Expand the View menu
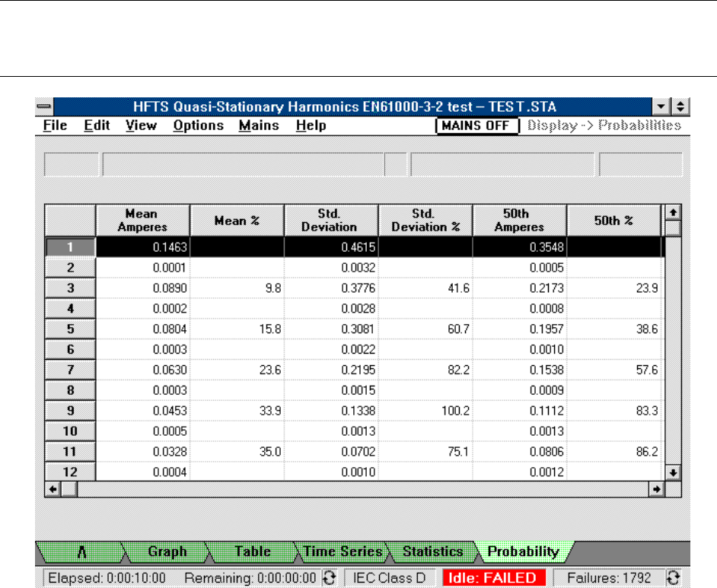 click(x=141, y=126)
